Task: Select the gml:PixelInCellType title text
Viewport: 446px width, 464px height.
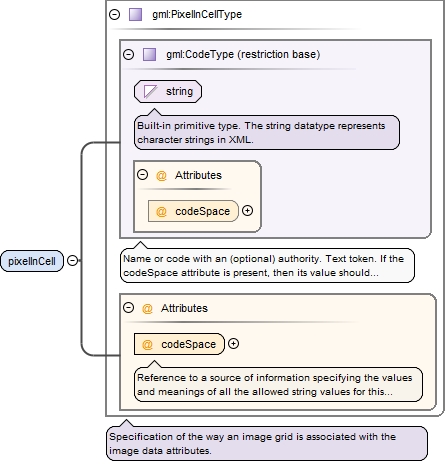Action: pos(197,15)
